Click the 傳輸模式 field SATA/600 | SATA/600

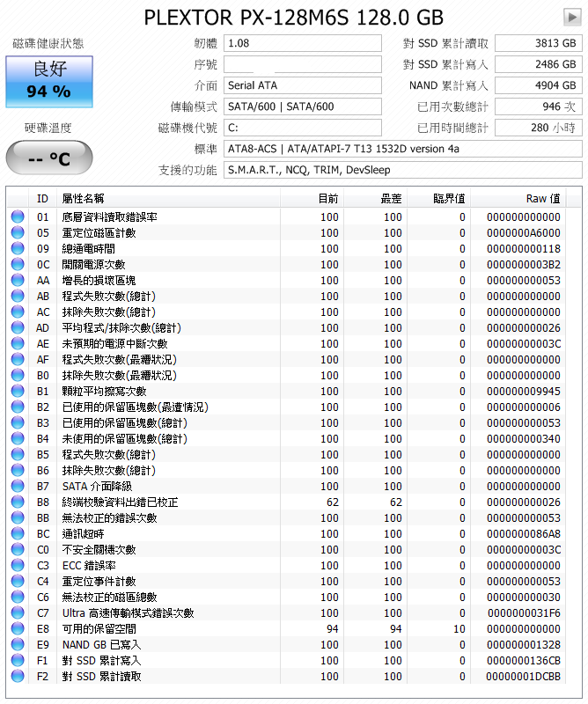tap(303, 106)
